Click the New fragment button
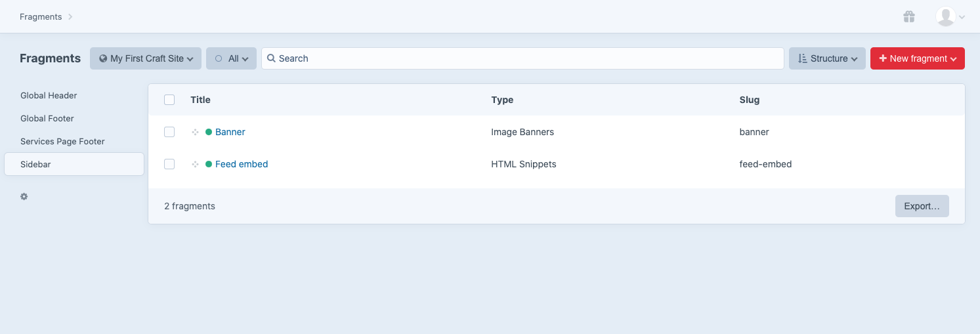This screenshot has height=334, width=980. (x=917, y=58)
